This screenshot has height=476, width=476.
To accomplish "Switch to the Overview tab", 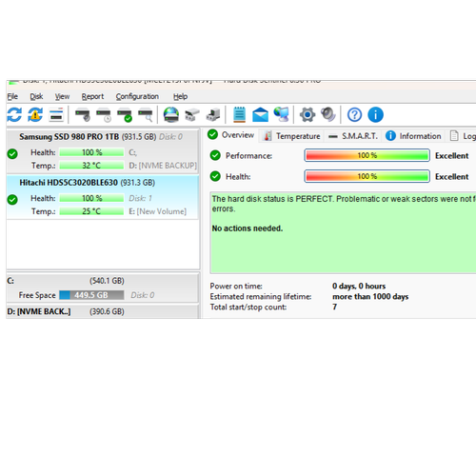I will [x=231, y=135].
